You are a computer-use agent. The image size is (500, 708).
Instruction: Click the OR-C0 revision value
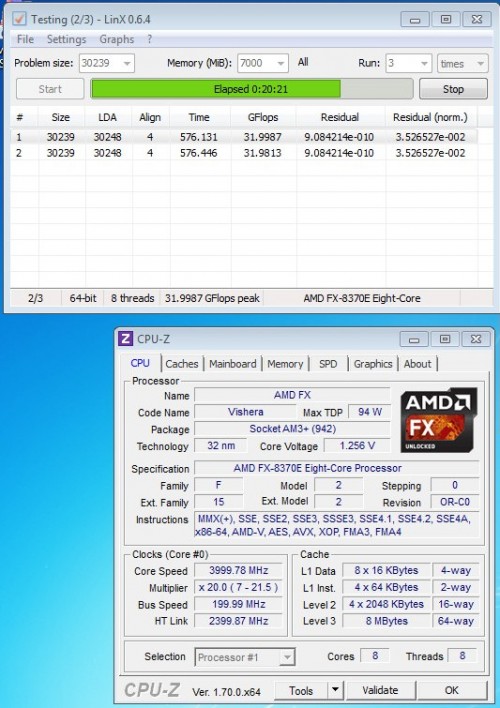pos(455,502)
